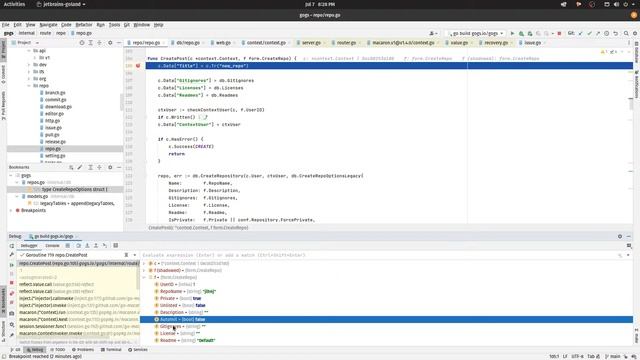640x360 pixels.
Task: Click the select opened file target icon in Project panel
Action: 82,43
